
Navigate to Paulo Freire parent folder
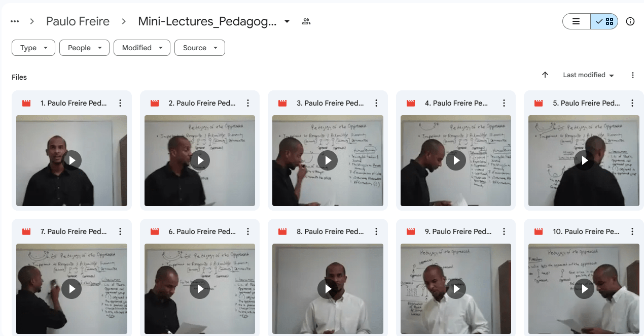tap(78, 21)
